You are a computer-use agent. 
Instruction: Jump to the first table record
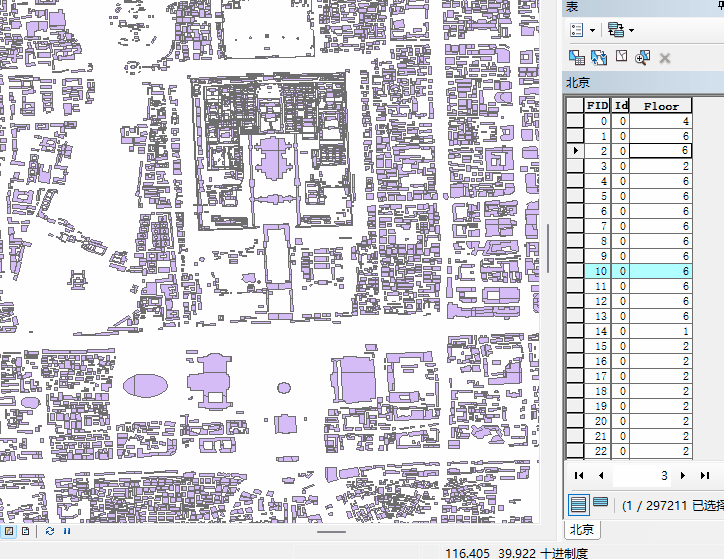coord(579,475)
